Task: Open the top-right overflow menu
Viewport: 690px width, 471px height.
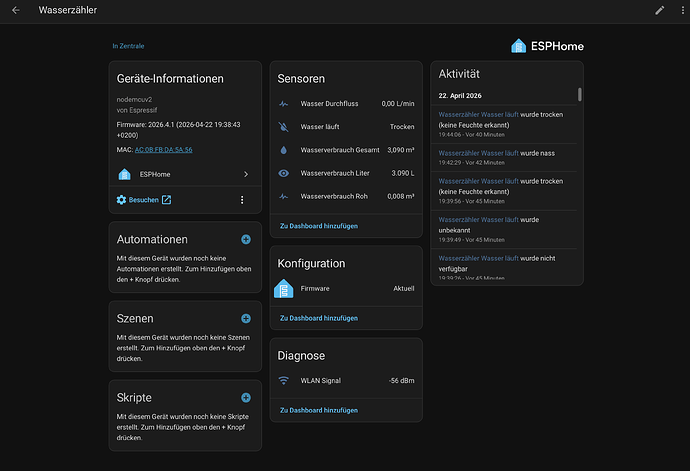Action: (x=683, y=10)
